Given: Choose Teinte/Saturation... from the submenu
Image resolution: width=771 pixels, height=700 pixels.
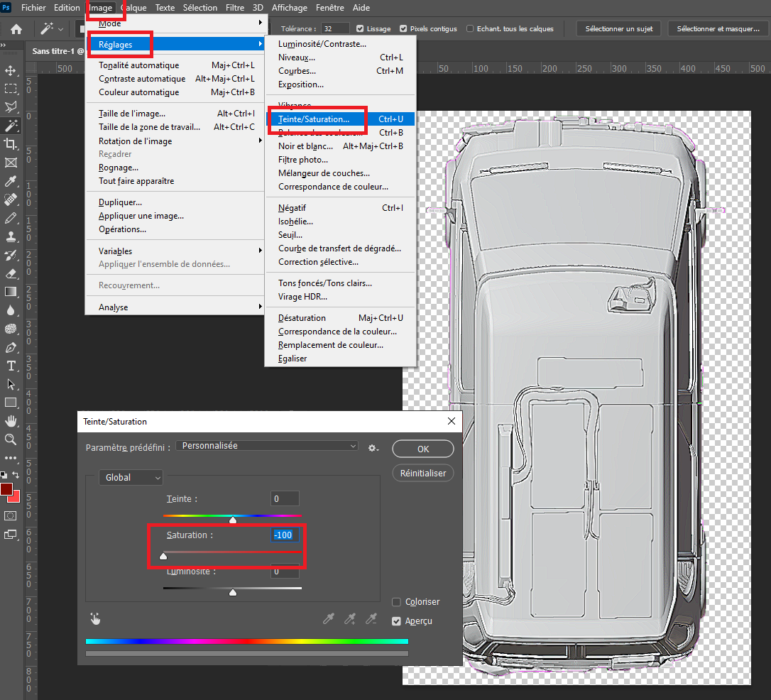Looking at the screenshot, I should [313, 119].
